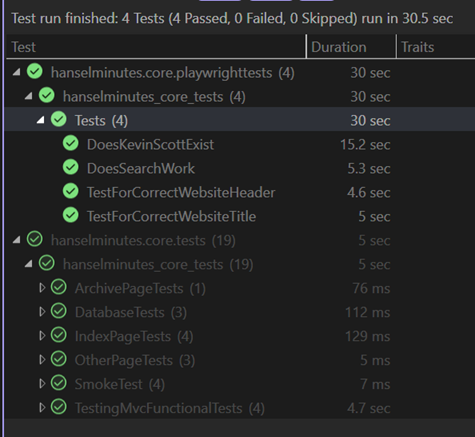Collapse the hanselminutes.core.playwrighttests node arrow
Image resolution: width=475 pixels, height=437 pixels.
[x=16, y=72]
